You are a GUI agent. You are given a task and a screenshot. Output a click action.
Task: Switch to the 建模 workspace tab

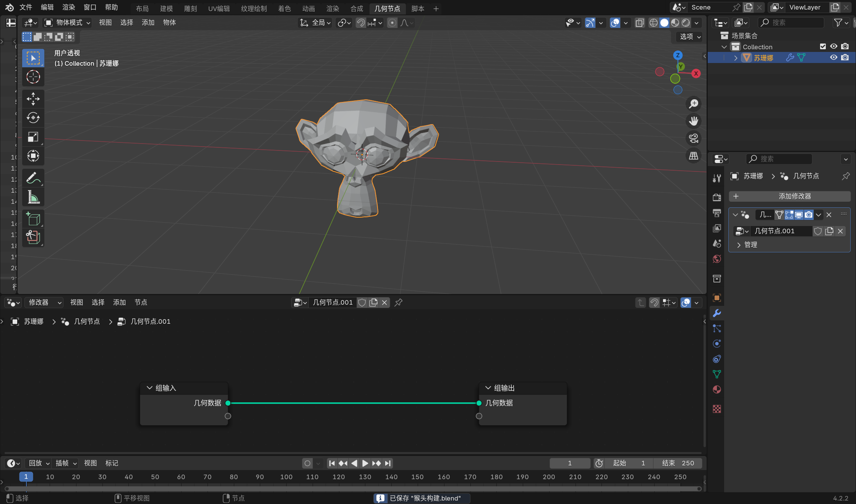(167, 8)
